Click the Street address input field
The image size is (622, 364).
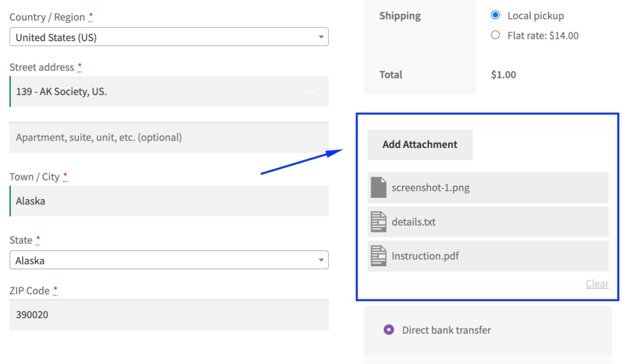tap(169, 92)
